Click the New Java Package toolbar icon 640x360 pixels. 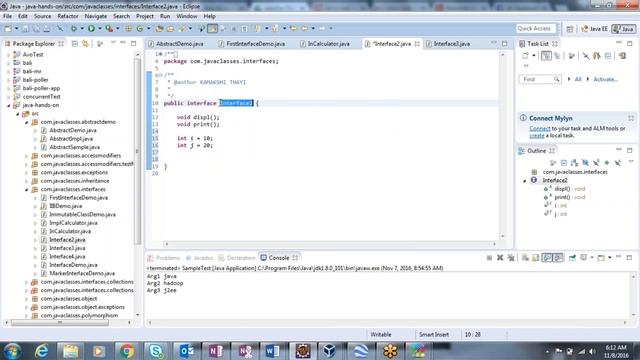129,28
